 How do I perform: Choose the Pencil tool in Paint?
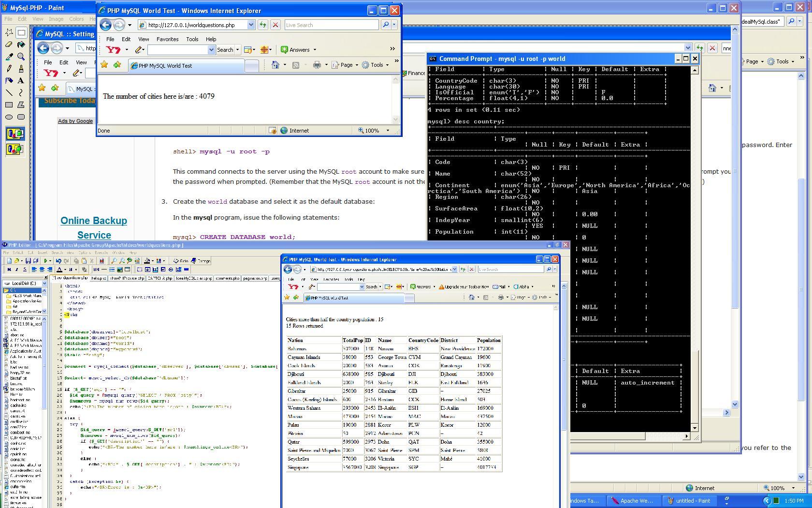click(x=9, y=69)
